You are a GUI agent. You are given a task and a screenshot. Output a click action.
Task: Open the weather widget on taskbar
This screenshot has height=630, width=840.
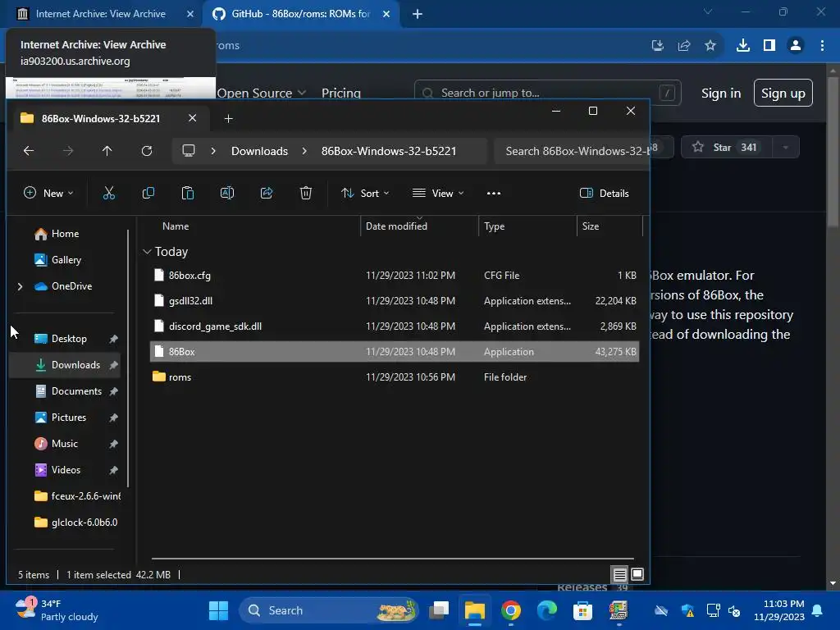pyautogui.click(x=57, y=610)
